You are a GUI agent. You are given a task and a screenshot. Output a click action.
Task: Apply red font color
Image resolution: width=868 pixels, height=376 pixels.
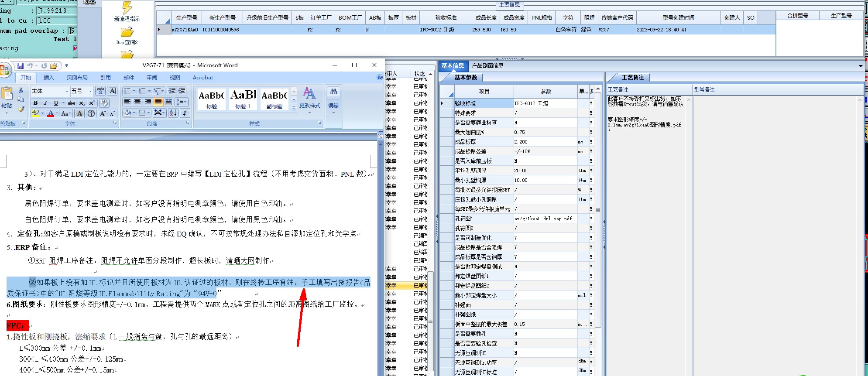51,113
